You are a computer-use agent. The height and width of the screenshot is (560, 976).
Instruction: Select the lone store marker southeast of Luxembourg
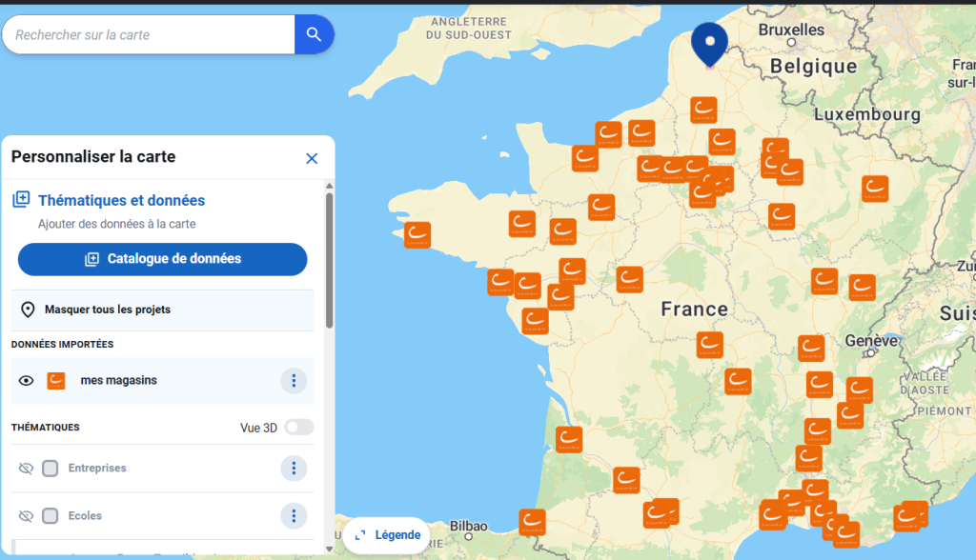[875, 189]
